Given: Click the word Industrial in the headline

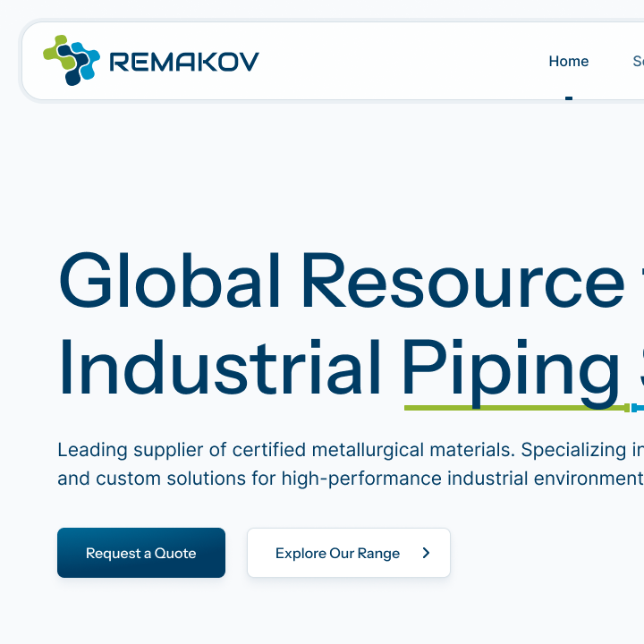Looking at the screenshot, I should 220,369.
